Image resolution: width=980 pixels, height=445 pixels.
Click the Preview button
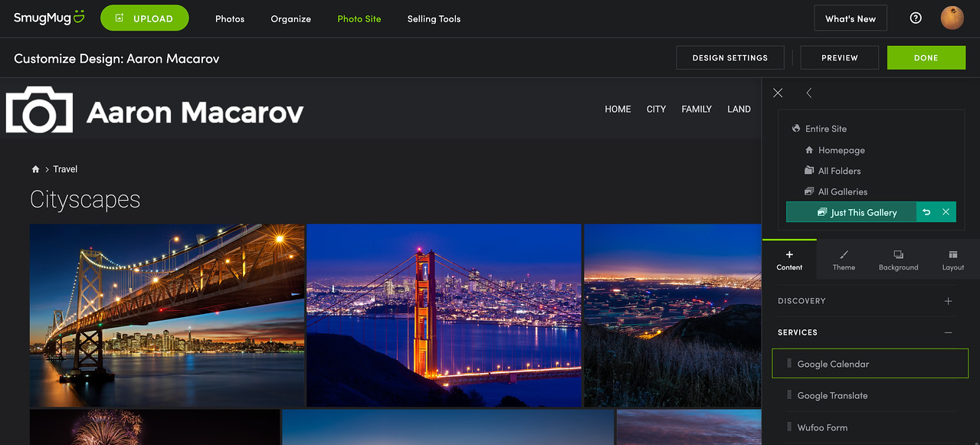840,57
